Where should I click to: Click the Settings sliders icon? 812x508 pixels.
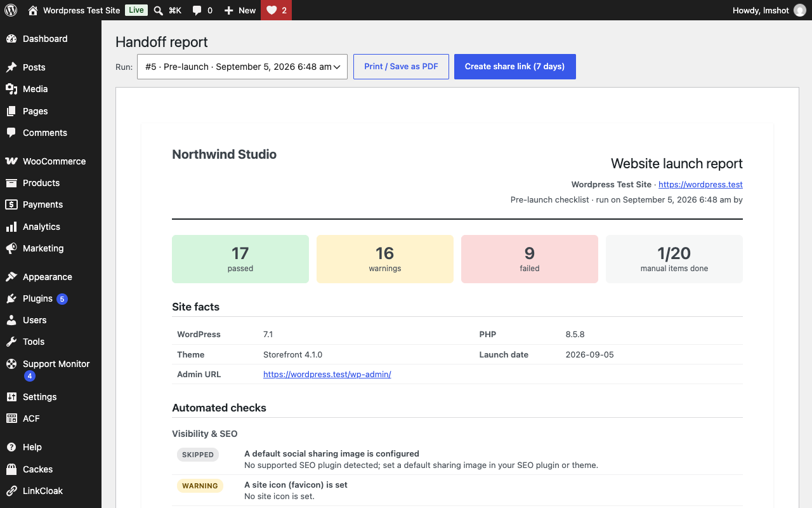tap(11, 397)
